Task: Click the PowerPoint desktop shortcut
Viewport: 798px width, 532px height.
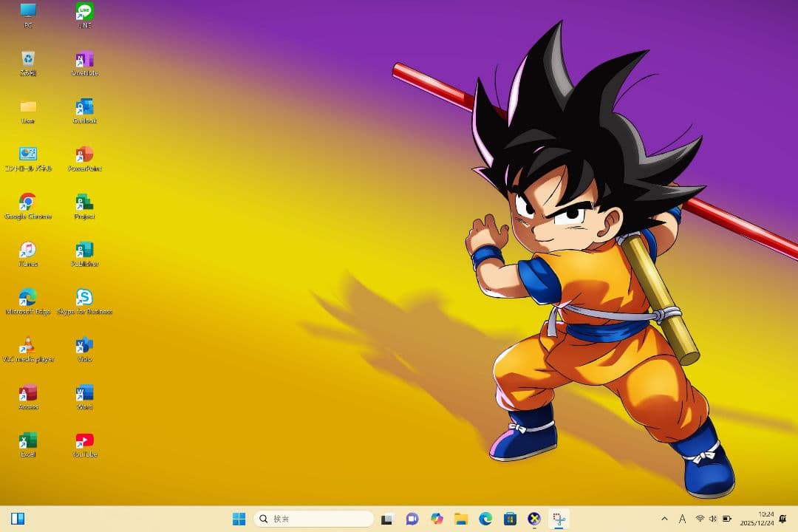Action: point(84,154)
